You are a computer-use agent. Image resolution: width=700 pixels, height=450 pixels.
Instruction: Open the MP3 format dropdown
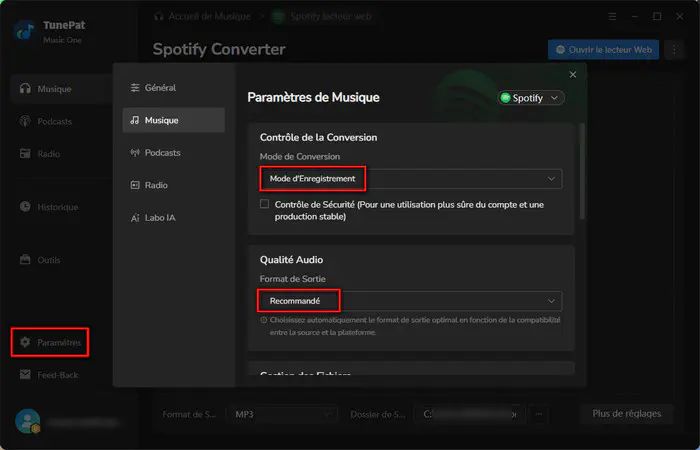(283, 414)
